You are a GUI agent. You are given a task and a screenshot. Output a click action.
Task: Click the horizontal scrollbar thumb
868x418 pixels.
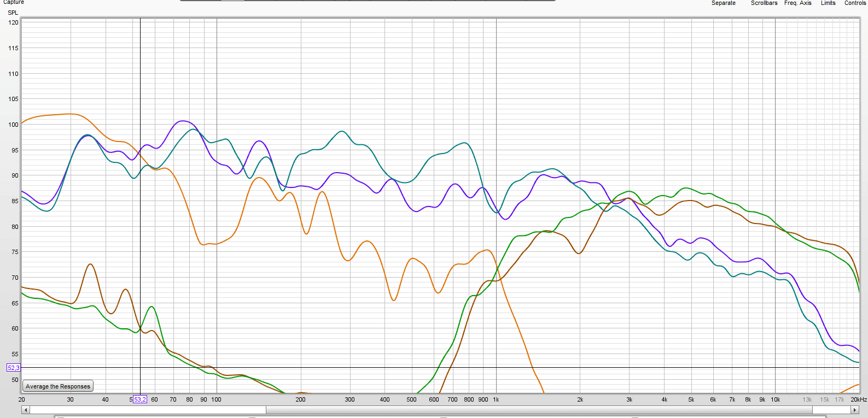coord(539,410)
